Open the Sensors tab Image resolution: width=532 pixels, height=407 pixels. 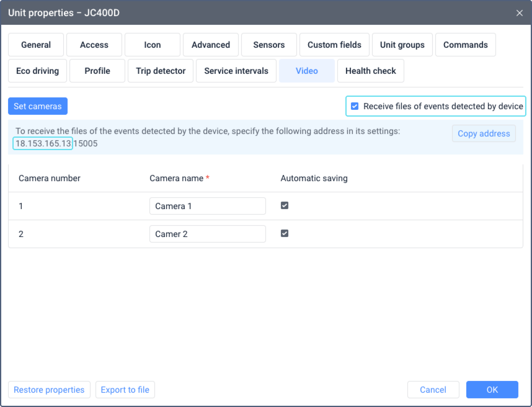coord(269,45)
